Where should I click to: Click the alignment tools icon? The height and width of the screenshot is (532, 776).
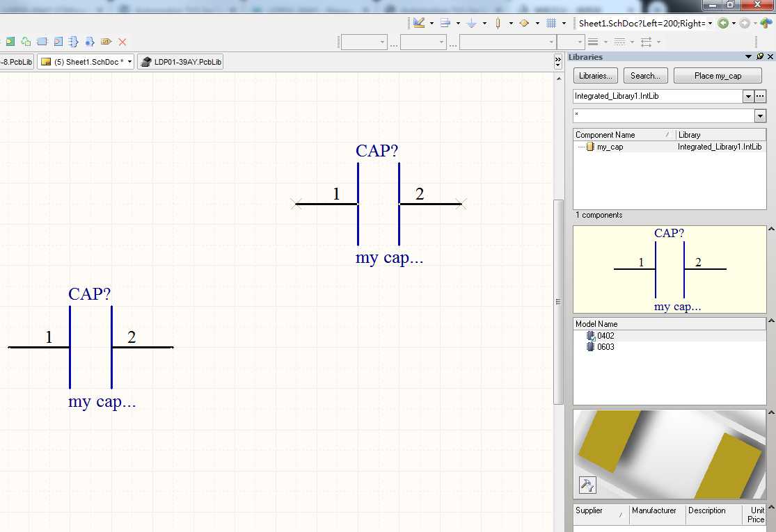tap(445, 23)
